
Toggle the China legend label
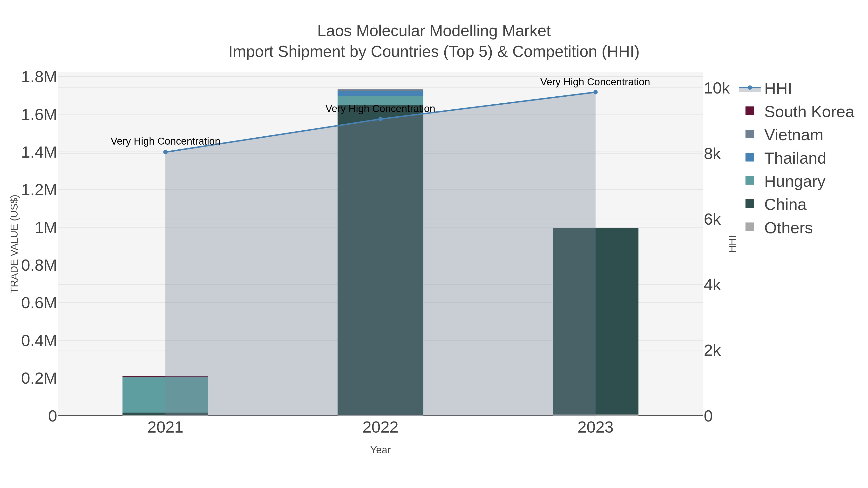pos(785,205)
